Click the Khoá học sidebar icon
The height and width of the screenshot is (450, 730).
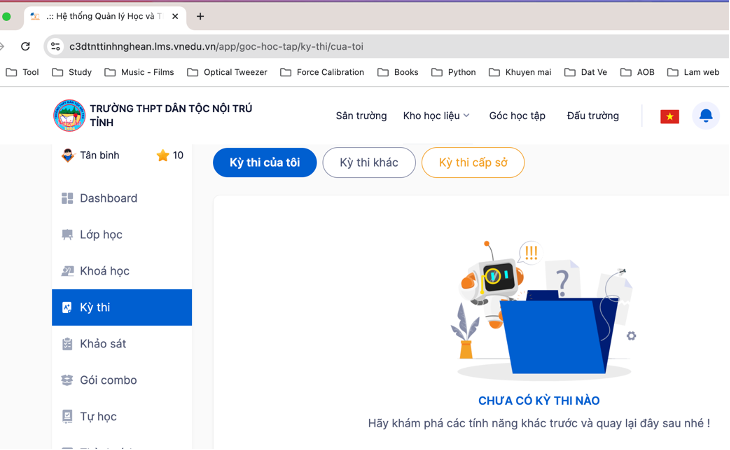(x=68, y=271)
